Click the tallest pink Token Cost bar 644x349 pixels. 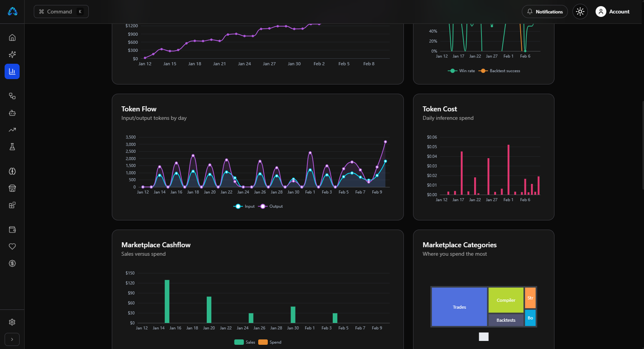(x=508, y=170)
